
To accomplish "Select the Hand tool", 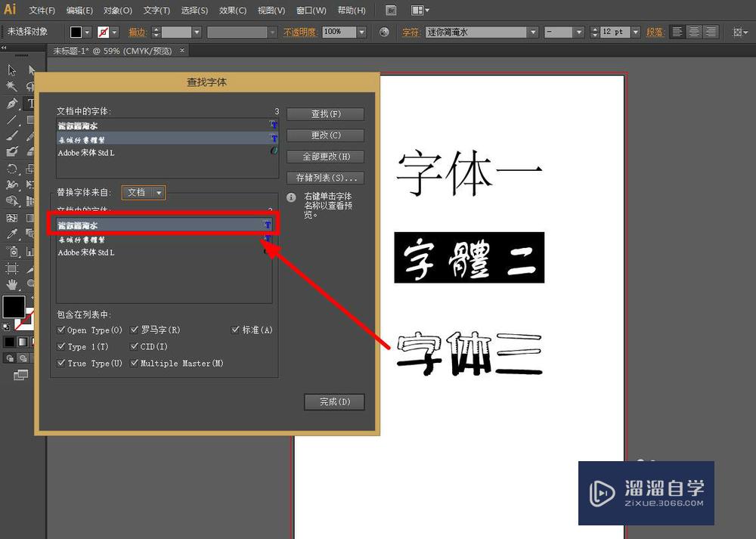I will (x=11, y=285).
